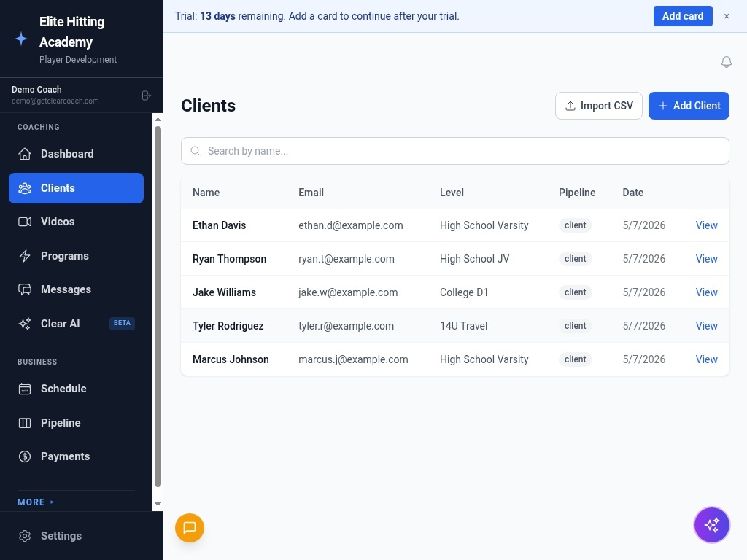This screenshot has width=747, height=560.
Task: Click the Pipeline columns icon
Action: [25, 423]
